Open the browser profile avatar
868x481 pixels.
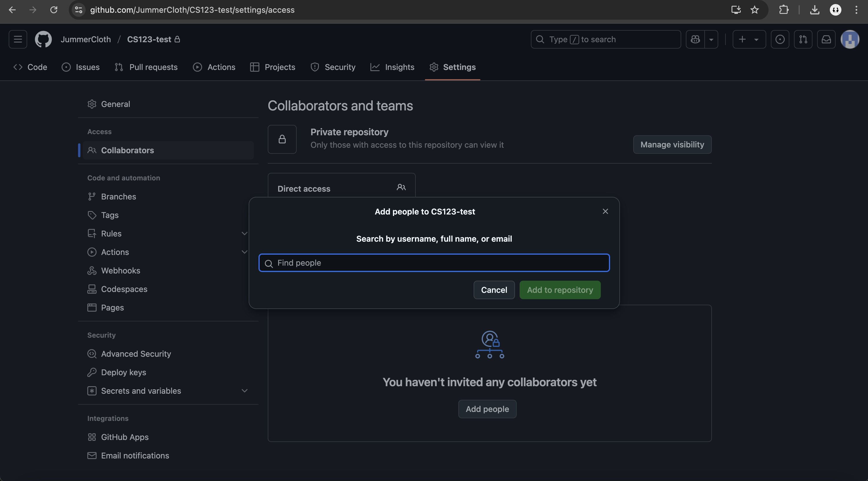[x=835, y=10]
